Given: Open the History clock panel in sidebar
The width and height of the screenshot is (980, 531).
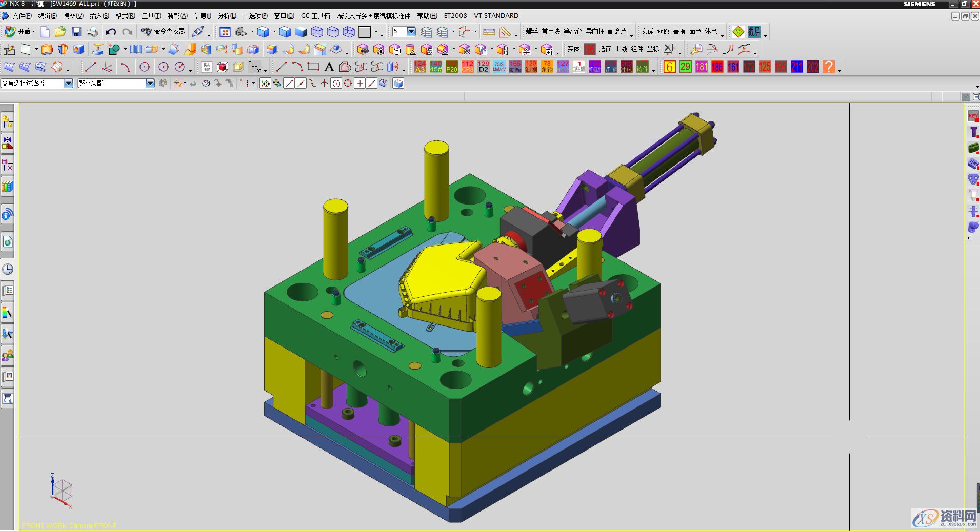Looking at the screenshot, I should point(8,269).
